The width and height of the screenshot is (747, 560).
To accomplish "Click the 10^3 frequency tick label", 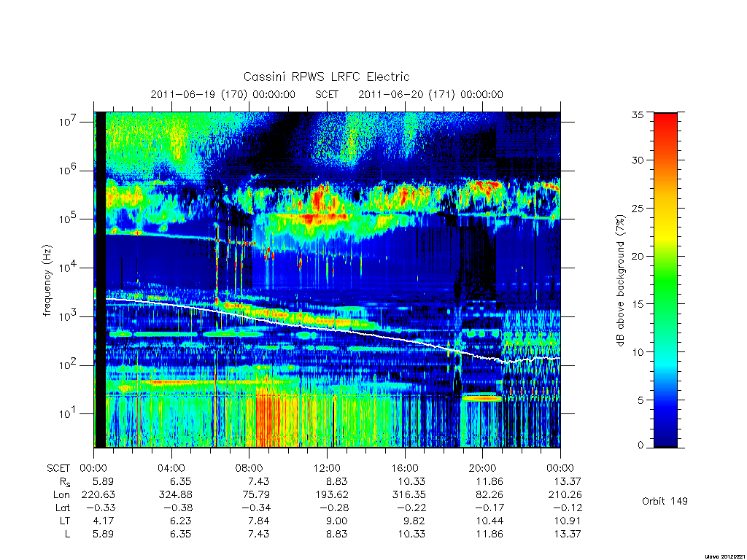I will 69,316.
